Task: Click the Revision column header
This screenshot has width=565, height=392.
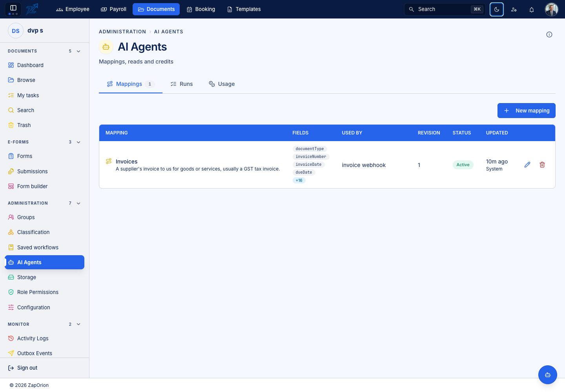Action: tap(429, 133)
